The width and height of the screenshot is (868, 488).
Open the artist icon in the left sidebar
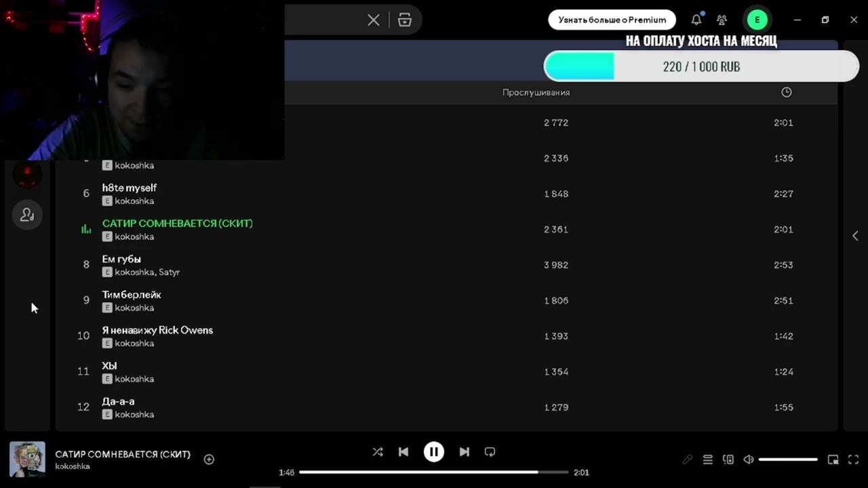(28, 215)
